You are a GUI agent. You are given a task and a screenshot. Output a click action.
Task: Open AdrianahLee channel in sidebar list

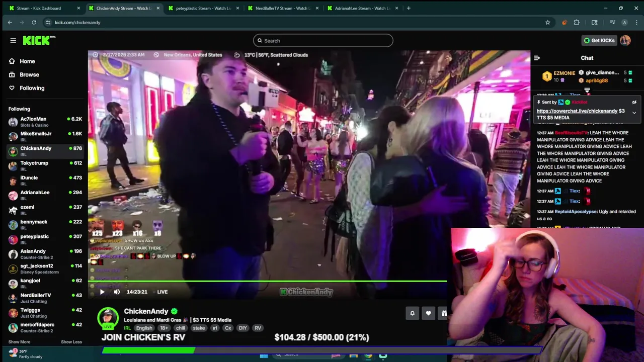[45, 195]
